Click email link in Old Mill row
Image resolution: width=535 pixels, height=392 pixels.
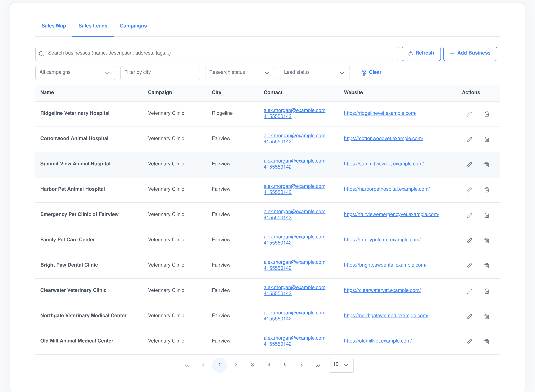294,338
